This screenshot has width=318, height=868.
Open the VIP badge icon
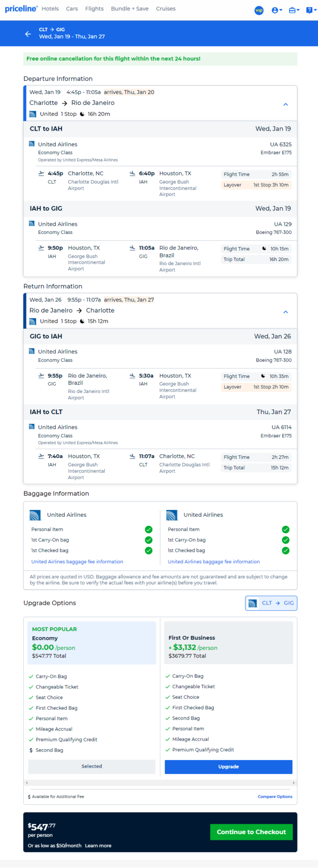click(259, 10)
